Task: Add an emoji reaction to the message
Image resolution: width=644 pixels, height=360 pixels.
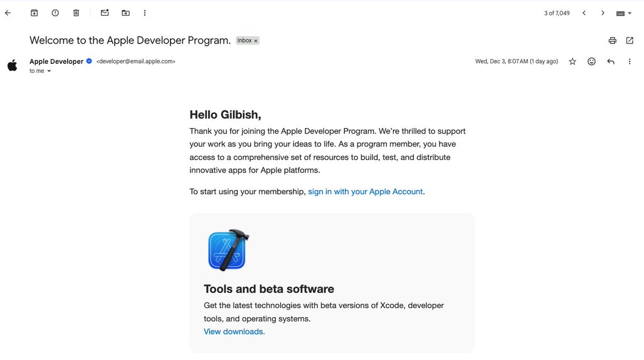Action: point(591,62)
